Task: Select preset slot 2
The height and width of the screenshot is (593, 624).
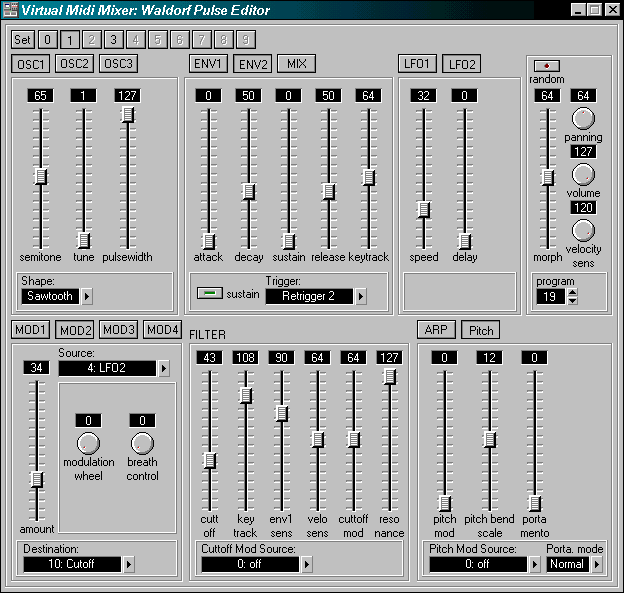Action: (x=92, y=40)
